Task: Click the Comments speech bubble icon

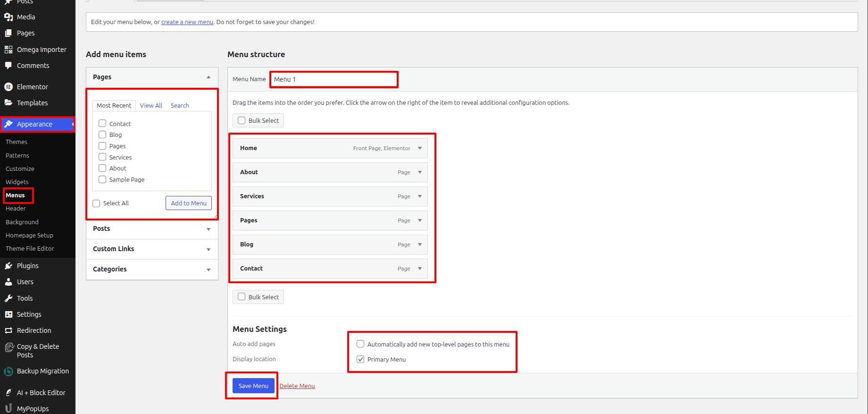Action: pos(8,66)
